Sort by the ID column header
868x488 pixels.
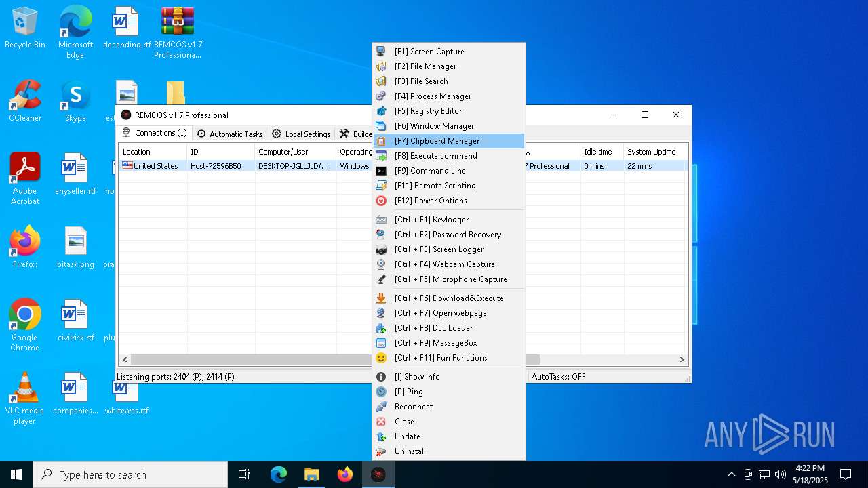click(220, 152)
